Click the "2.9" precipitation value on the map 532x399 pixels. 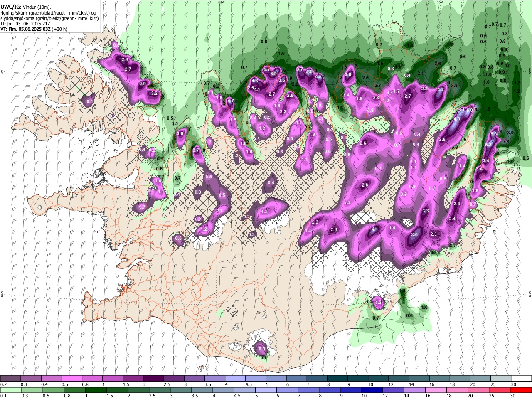coord(143,84)
